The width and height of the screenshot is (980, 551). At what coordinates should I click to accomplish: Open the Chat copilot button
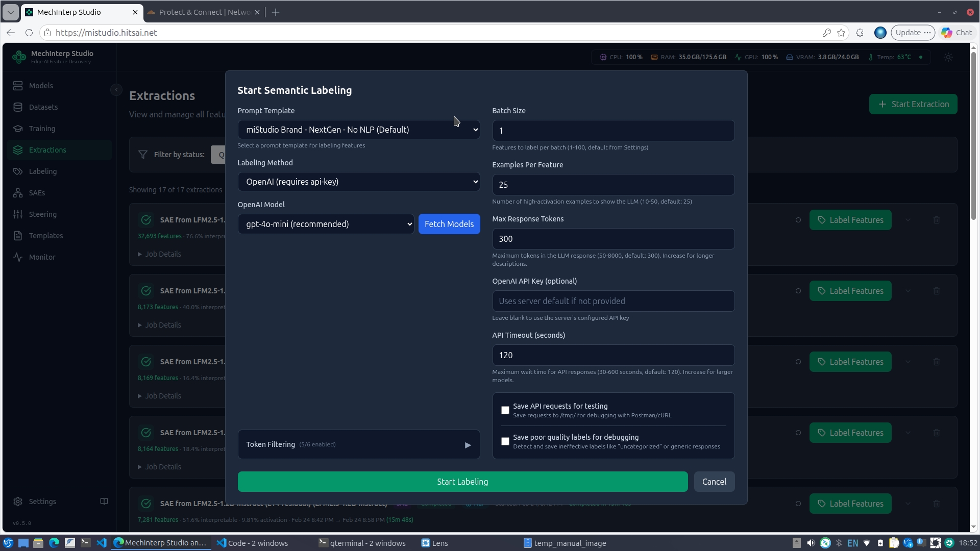click(957, 33)
